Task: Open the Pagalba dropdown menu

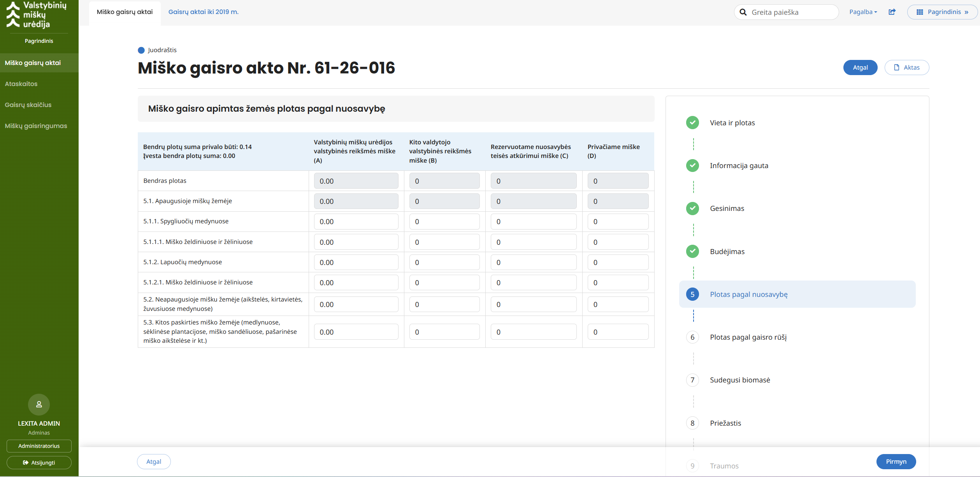Action: 863,12
